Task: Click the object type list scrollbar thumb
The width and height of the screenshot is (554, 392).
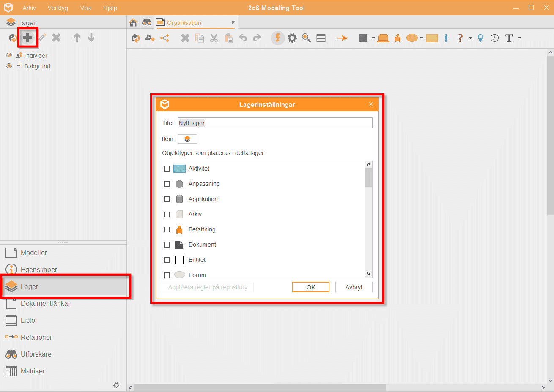Action: pyautogui.click(x=369, y=177)
